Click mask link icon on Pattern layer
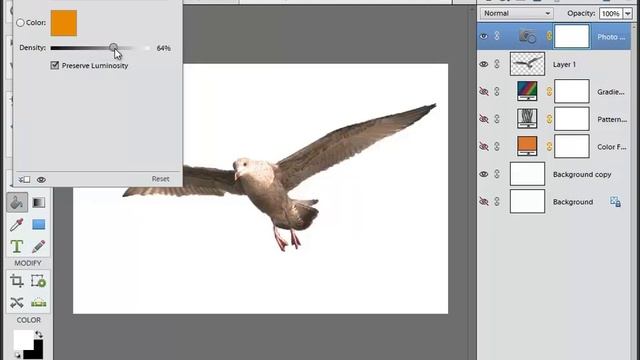 tap(549, 119)
